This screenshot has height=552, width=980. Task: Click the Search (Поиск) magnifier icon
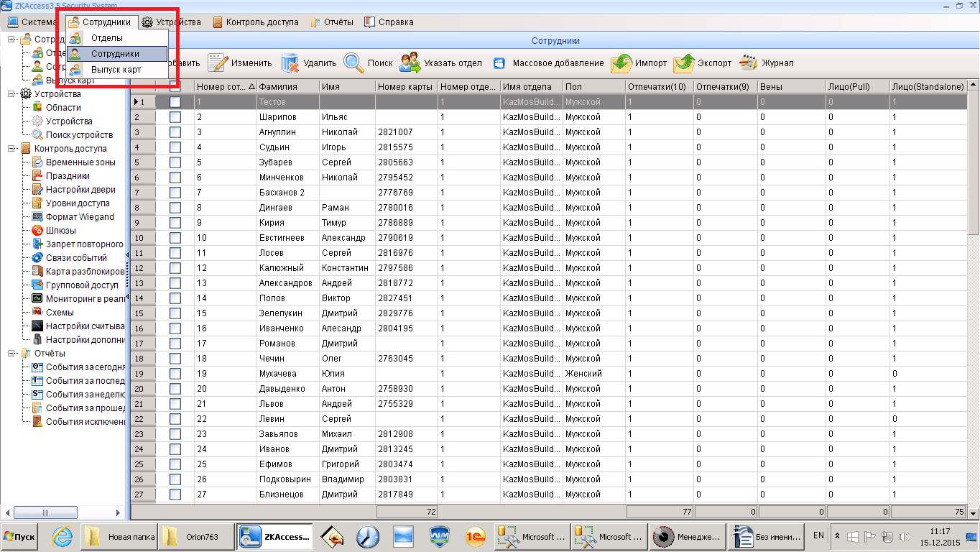354,63
